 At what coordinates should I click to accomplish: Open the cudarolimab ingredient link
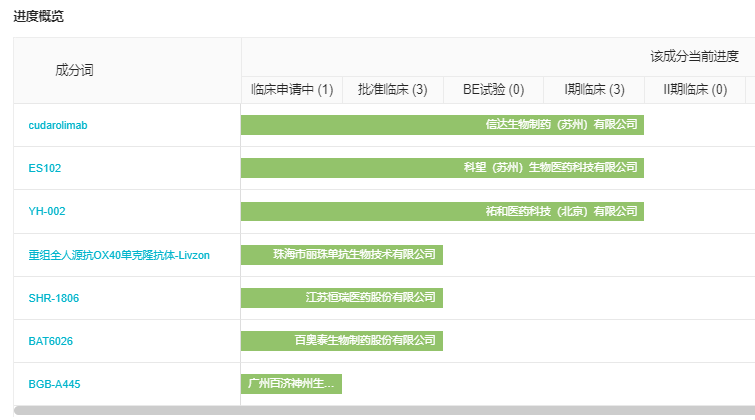(58, 125)
